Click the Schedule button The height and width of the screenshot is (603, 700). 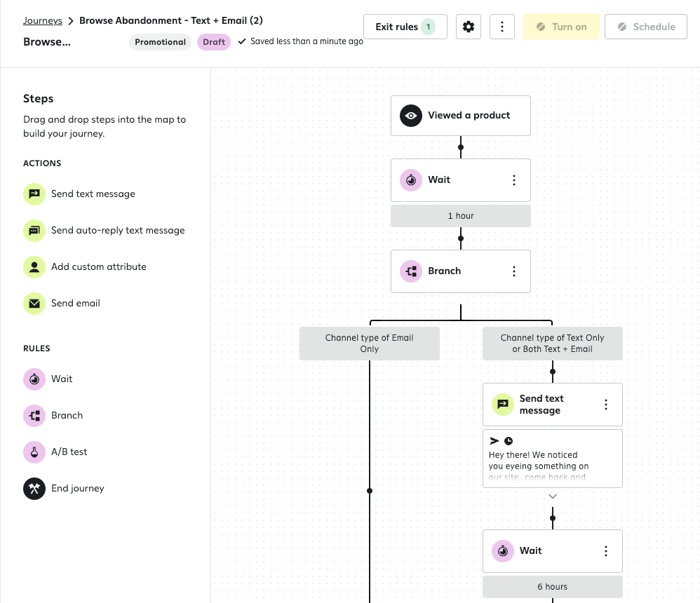(646, 27)
